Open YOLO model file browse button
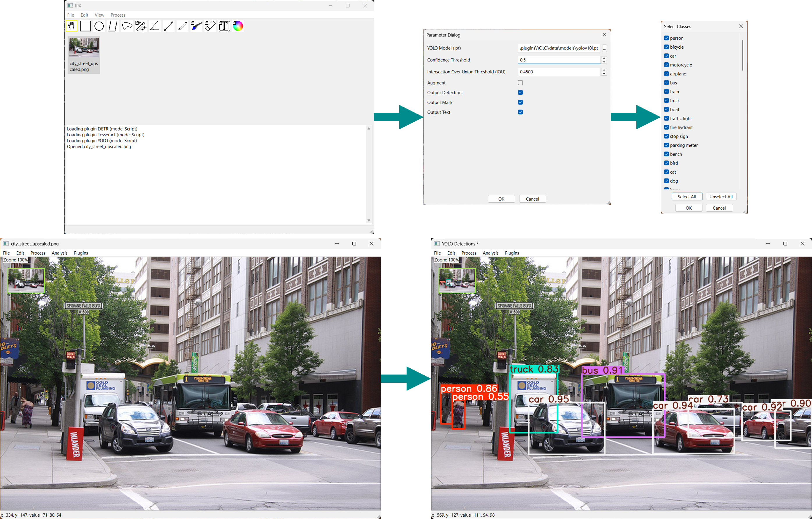The width and height of the screenshot is (812, 519). click(x=604, y=49)
